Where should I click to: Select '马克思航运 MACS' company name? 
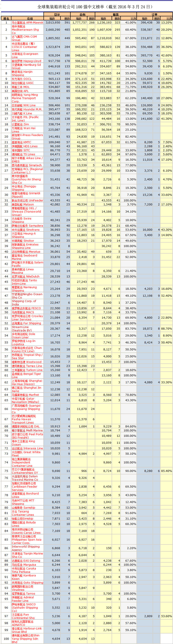point(23,312)
